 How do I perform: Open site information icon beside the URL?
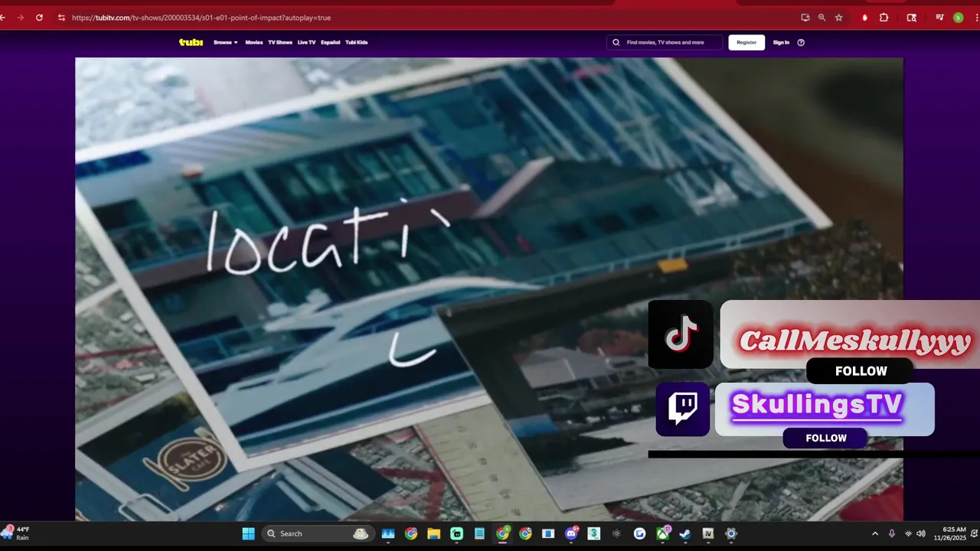(61, 17)
